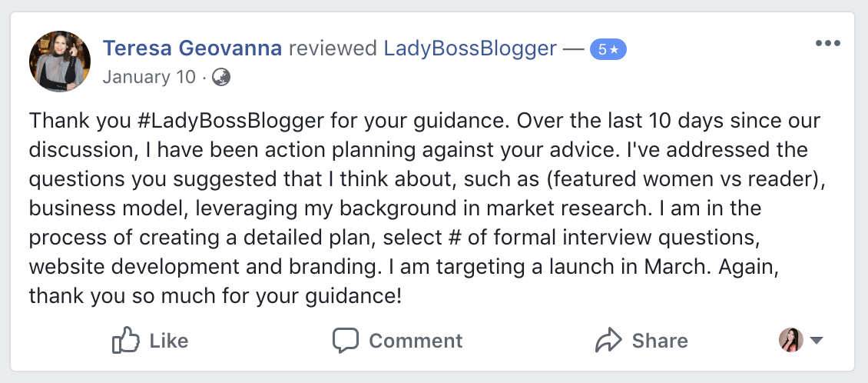Click the #LadyBossBlogger hashtag in the review

(232, 121)
